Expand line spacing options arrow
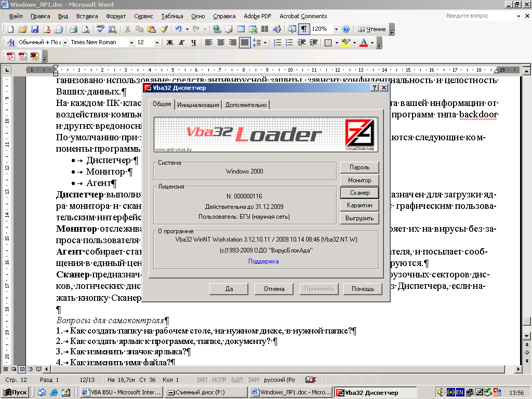The image size is (532, 399). click(x=265, y=43)
